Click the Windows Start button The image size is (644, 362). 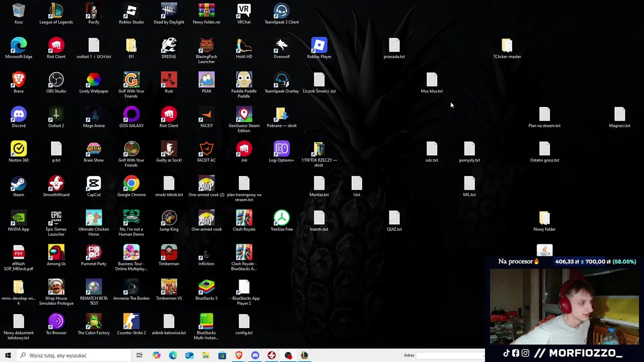point(8,355)
